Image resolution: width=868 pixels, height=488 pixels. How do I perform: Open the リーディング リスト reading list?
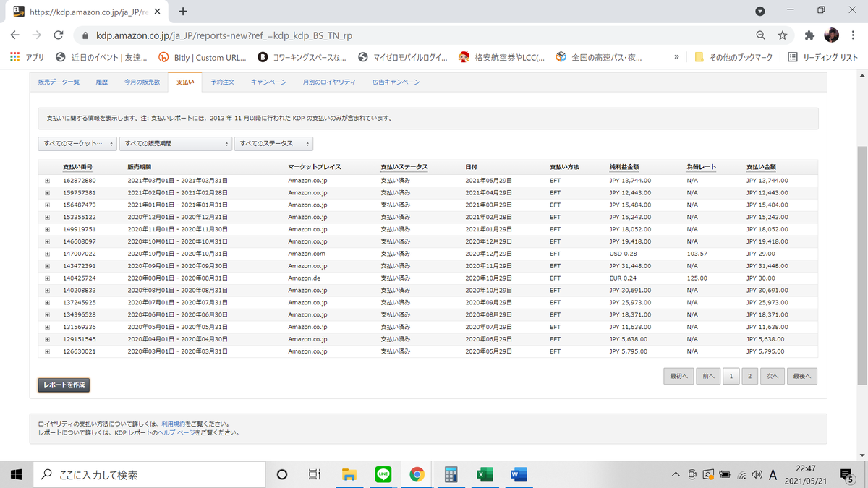(822, 57)
